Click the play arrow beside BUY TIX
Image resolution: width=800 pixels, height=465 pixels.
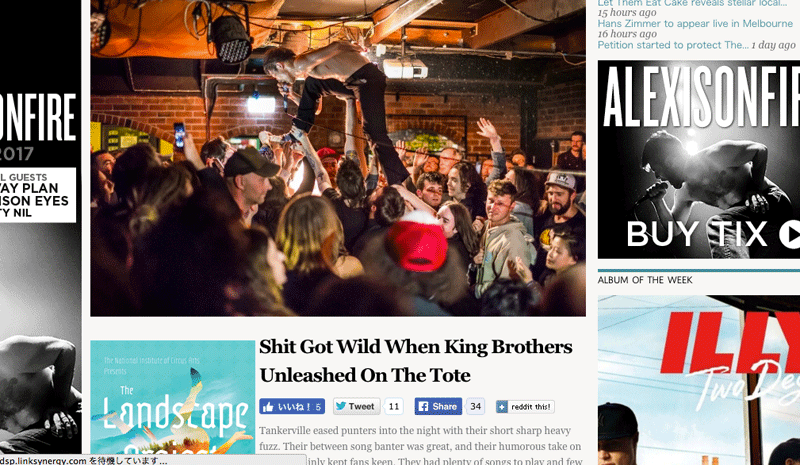click(790, 234)
